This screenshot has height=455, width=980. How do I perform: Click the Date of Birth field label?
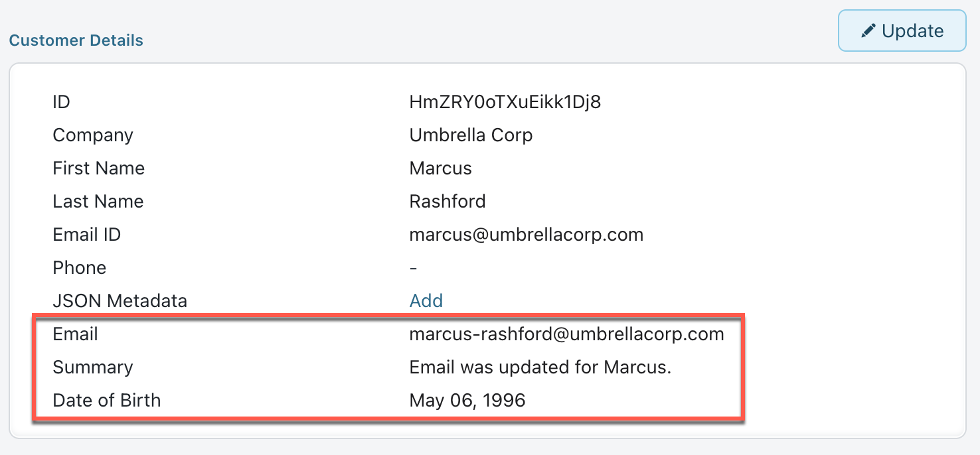pyautogui.click(x=107, y=401)
